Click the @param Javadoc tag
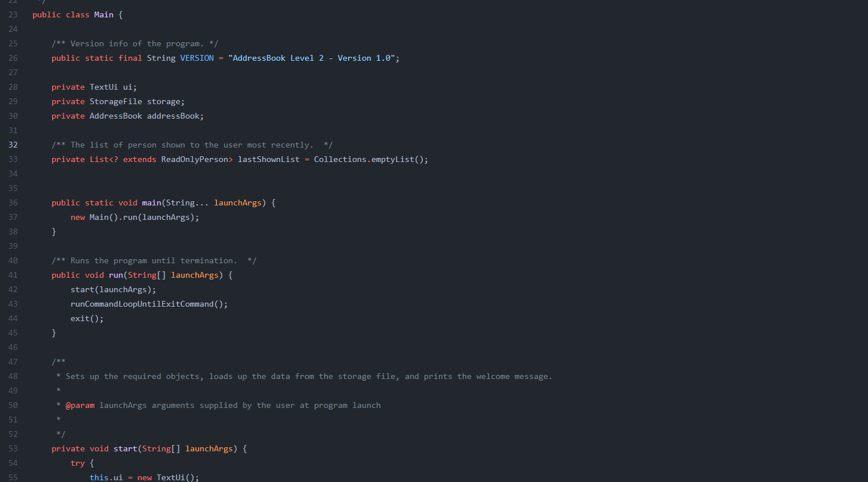 tap(80, 405)
